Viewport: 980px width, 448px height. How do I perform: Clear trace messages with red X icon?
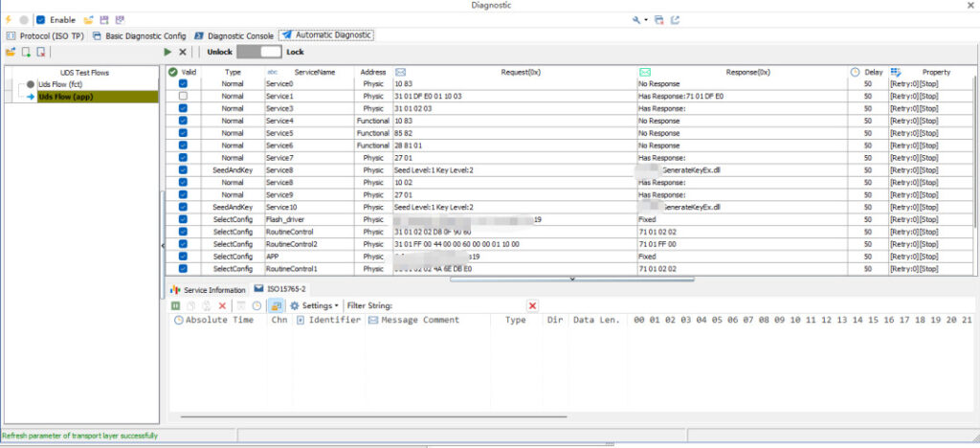click(x=222, y=305)
